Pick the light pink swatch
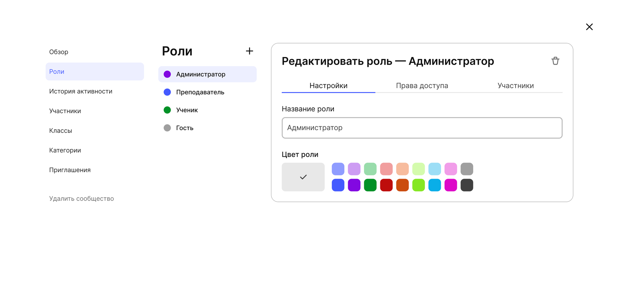This screenshot has width=644, height=281. [451, 169]
